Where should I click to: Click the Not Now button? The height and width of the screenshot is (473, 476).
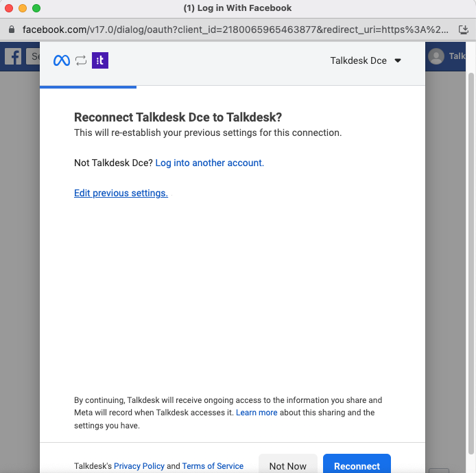[x=288, y=465]
